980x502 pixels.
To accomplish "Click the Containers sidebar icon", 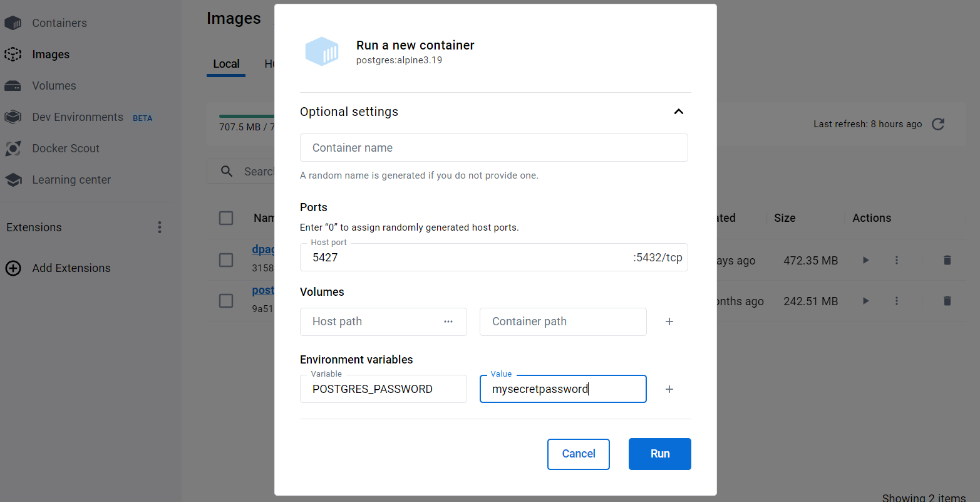I will [x=13, y=23].
